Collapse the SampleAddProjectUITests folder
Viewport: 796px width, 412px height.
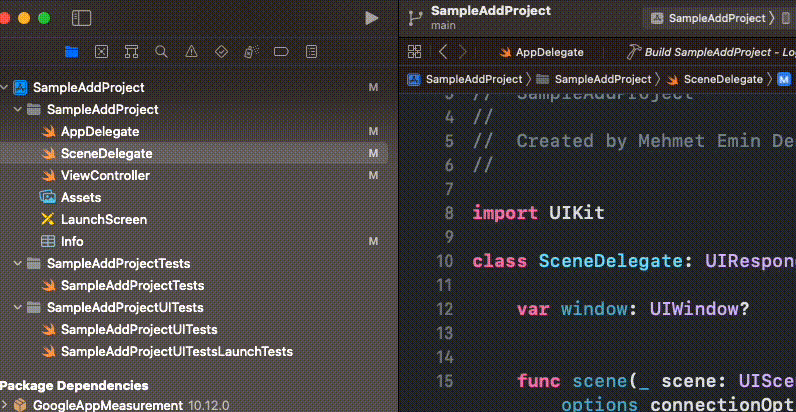pos(18,307)
